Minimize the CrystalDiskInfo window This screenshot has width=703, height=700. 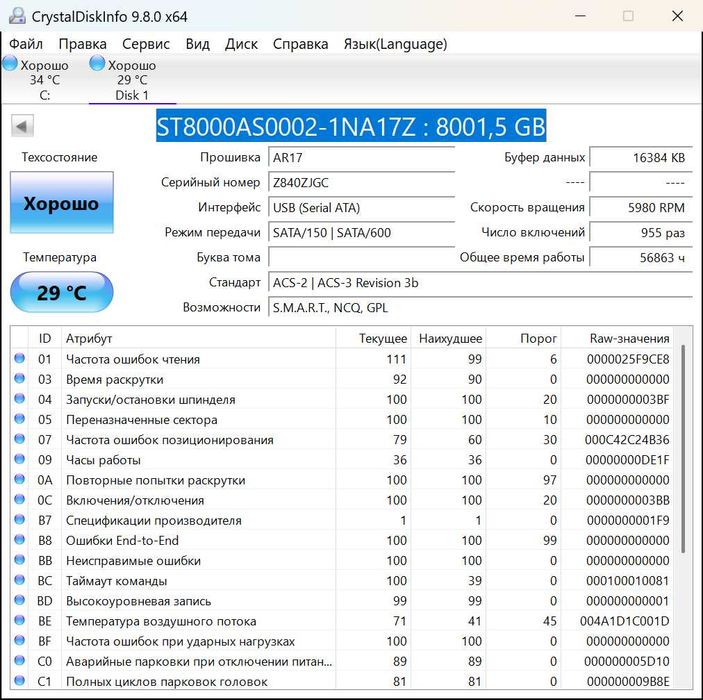tap(580, 16)
